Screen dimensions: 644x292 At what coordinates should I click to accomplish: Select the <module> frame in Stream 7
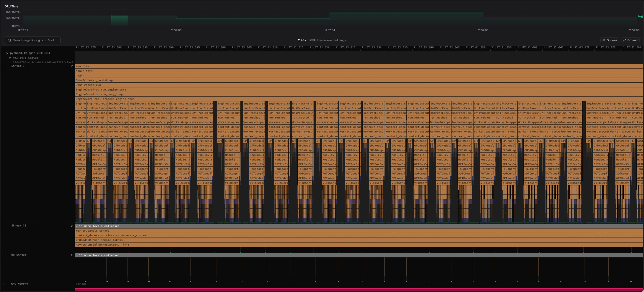tap(359, 66)
